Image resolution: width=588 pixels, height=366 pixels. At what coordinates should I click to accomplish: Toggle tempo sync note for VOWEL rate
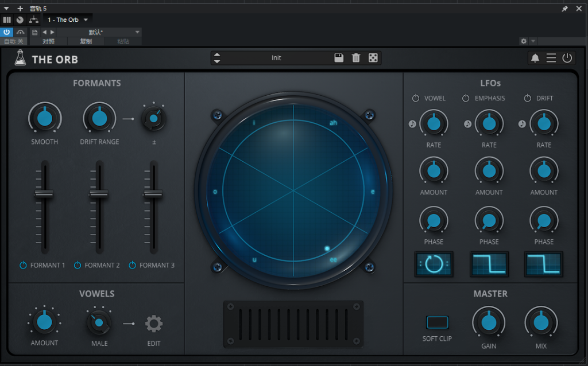tap(412, 124)
